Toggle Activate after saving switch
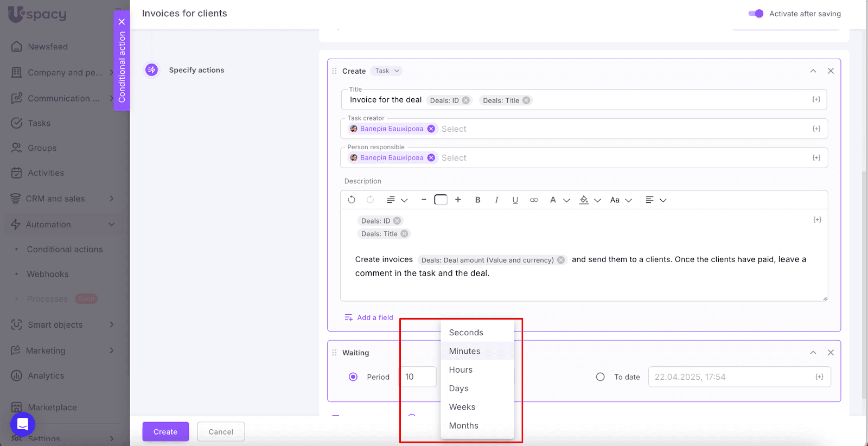 (756, 14)
